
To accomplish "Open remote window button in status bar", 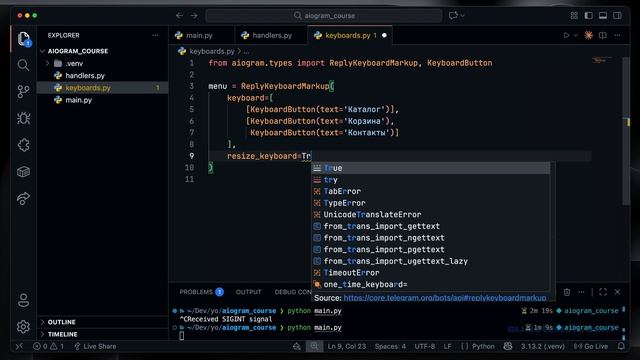I will tap(19, 347).
